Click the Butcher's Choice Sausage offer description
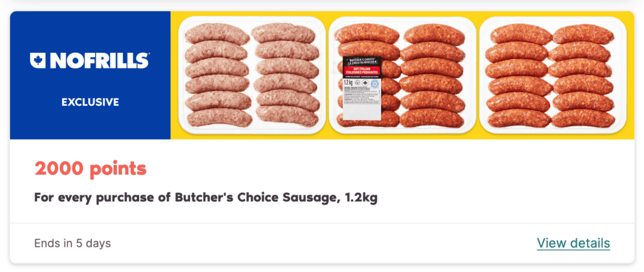Viewport: 644px width, 272px height. pyautogui.click(x=206, y=198)
